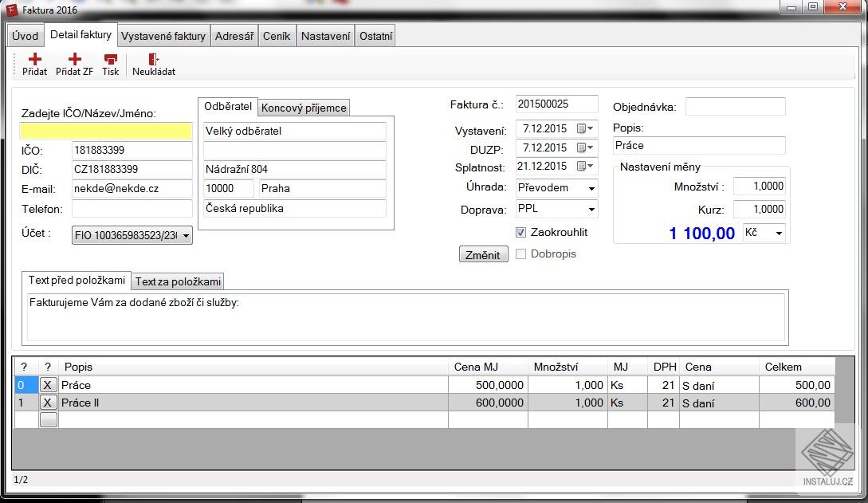868x503 pixels.
Task: Click the Přidat toolbar icon
Action: coord(34,60)
